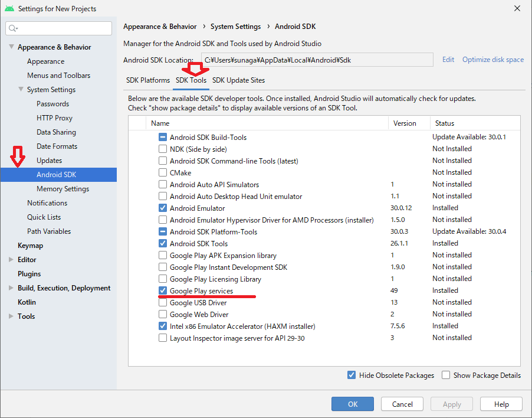Click the Android logo in title bar

tap(9, 9)
